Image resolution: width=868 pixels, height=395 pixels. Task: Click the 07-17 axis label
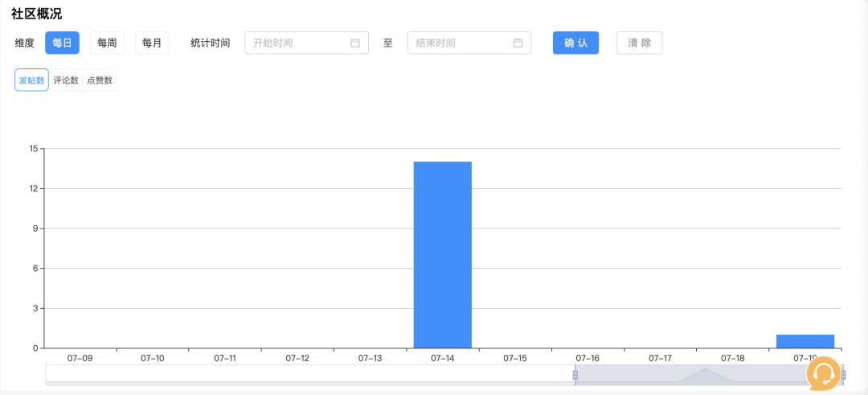click(661, 359)
